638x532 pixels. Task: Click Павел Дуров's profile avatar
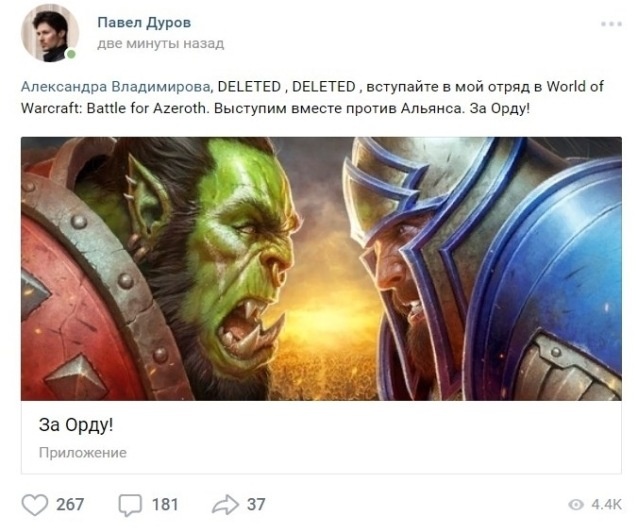coord(50,33)
